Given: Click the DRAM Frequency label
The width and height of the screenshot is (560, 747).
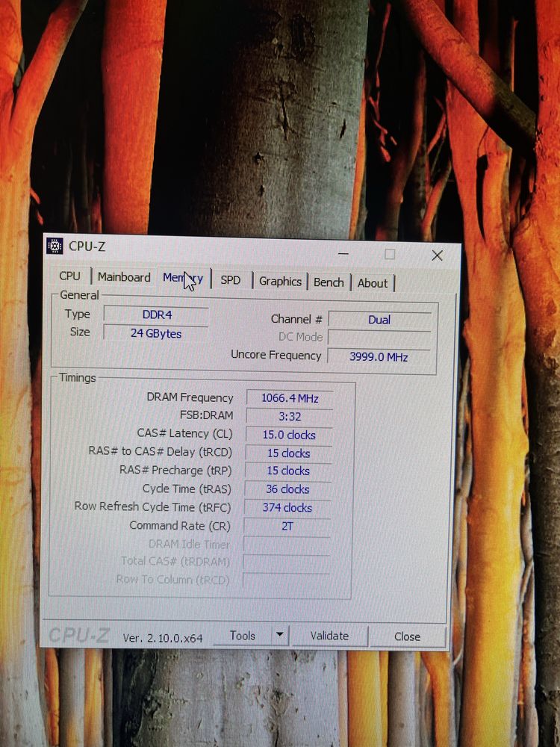Looking at the screenshot, I should pyautogui.click(x=190, y=397).
